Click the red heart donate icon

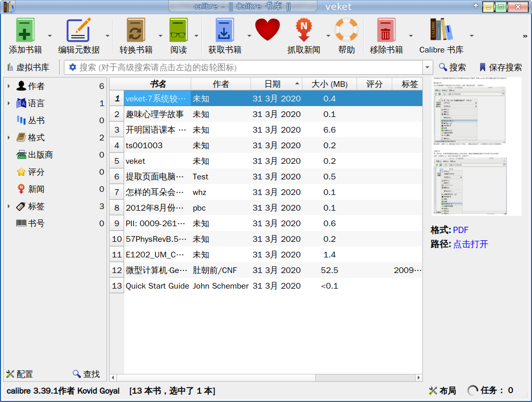(x=268, y=30)
